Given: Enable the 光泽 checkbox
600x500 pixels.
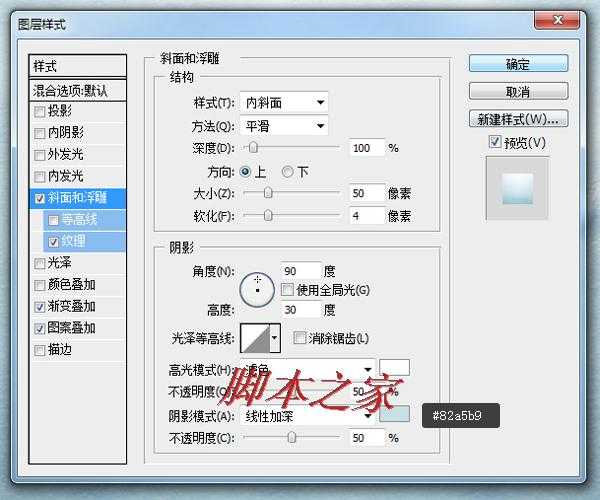Looking at the screenshot, I should pyautogui.click(x=40, y=263).
